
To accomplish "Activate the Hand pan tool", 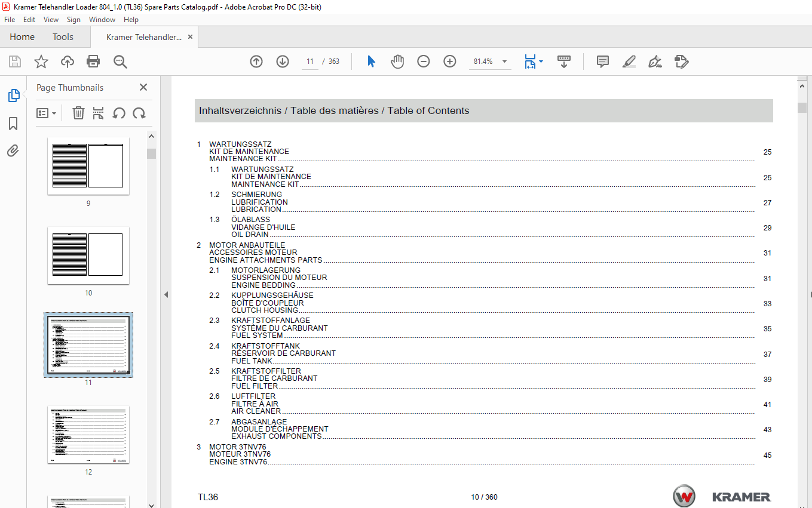I will coord(397,61).
